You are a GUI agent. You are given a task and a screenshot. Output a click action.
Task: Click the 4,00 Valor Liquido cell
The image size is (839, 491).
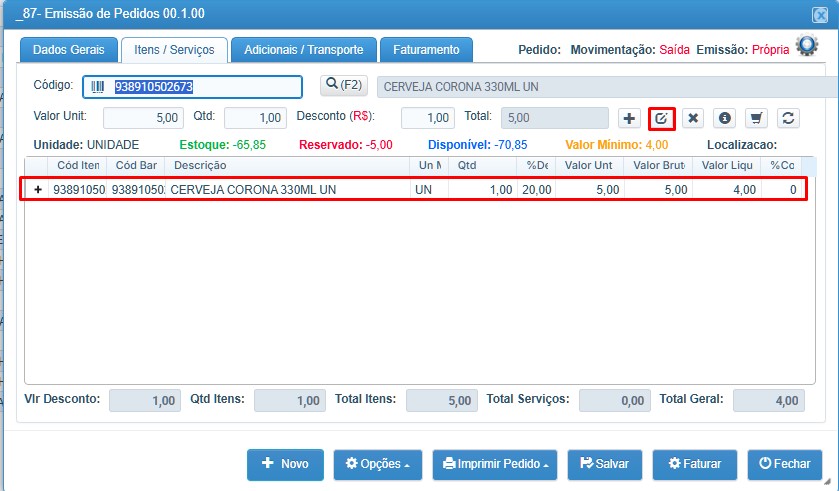[x=727, y=189]
